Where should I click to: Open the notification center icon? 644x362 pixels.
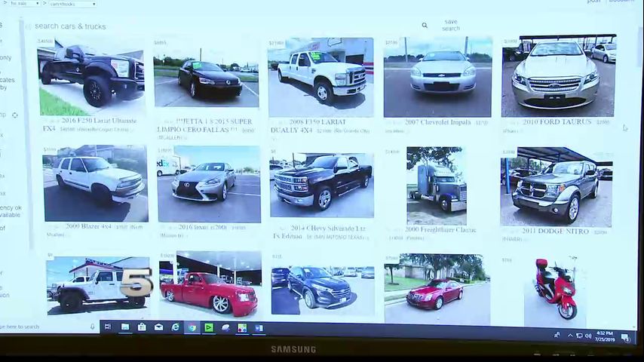(x=624, y=336)
